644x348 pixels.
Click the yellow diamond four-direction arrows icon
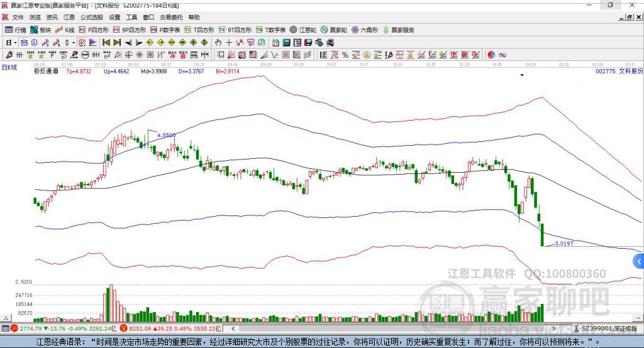[204, 43]
